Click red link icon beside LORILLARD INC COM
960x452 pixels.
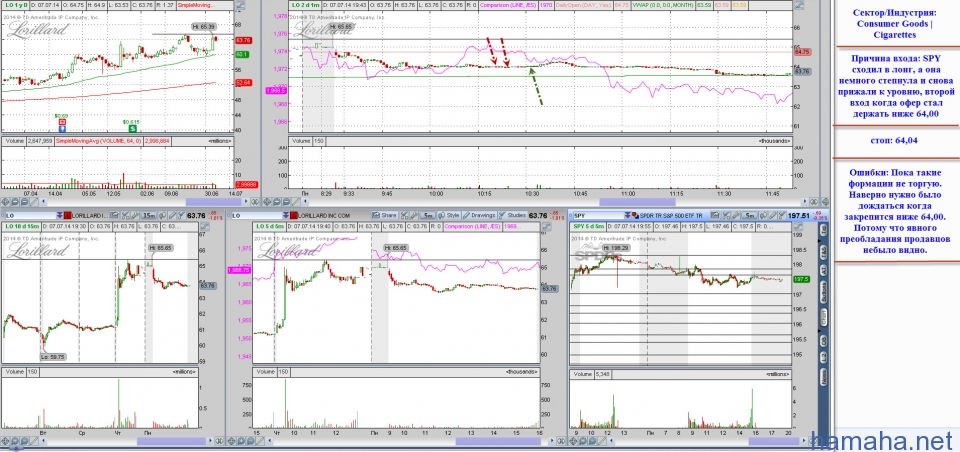click(x=294, y=215)
